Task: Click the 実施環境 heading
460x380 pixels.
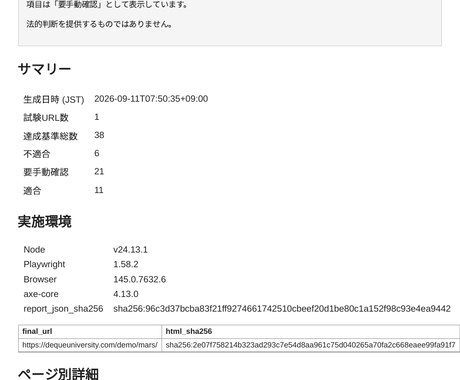Action: coord(45,221)
